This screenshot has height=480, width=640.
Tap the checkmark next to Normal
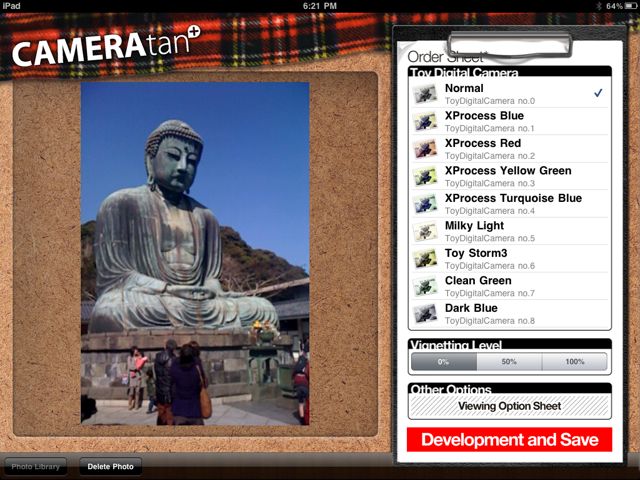point(598,93)
